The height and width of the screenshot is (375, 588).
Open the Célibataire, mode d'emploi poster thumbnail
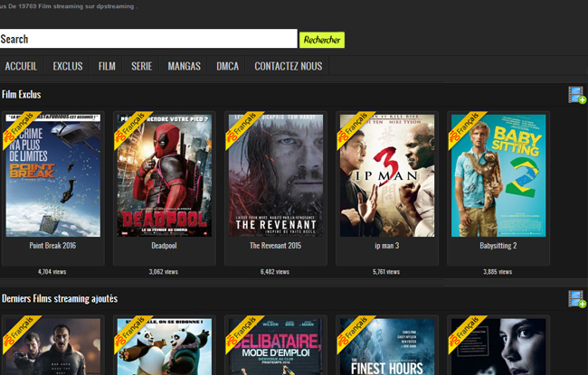click(x=276, y=346)
